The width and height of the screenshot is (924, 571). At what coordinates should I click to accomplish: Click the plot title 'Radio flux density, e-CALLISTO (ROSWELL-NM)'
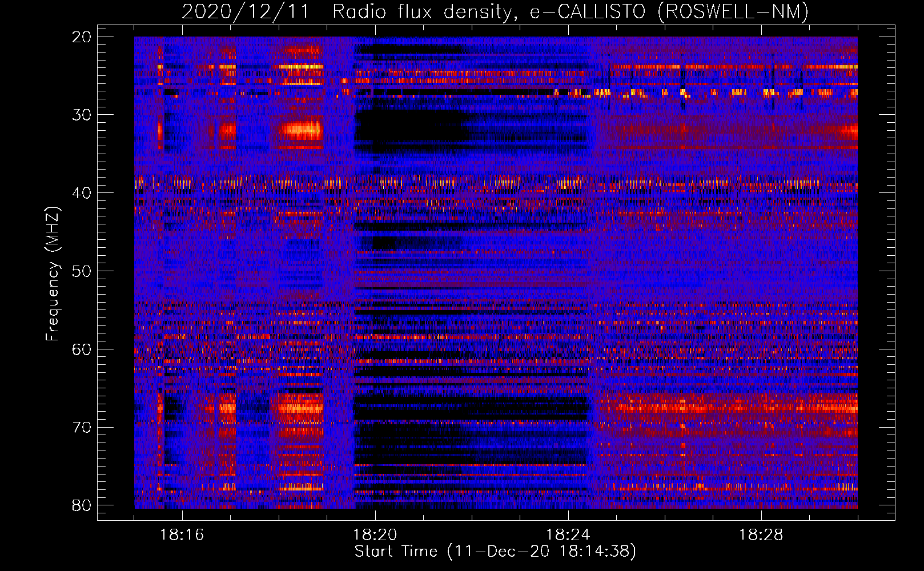pos(571,11)
